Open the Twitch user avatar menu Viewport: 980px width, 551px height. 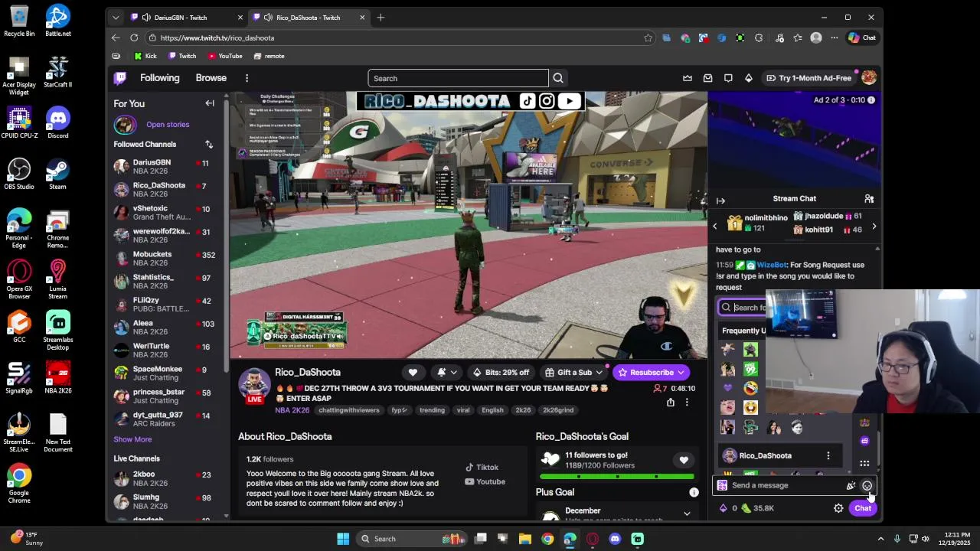coord(868,78)
